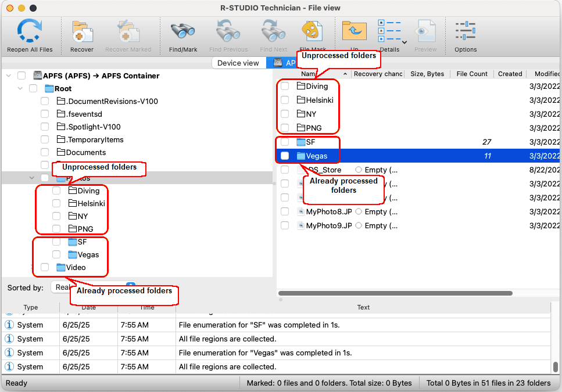562x392 pixels.
Task: Check the Vegas checkbox in file list
Action: coord(285,156)
